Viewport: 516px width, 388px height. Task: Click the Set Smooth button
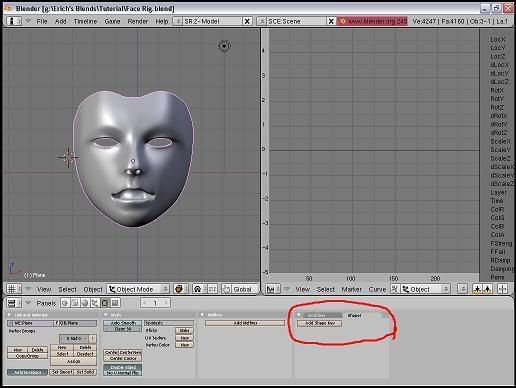click(62, 372)
